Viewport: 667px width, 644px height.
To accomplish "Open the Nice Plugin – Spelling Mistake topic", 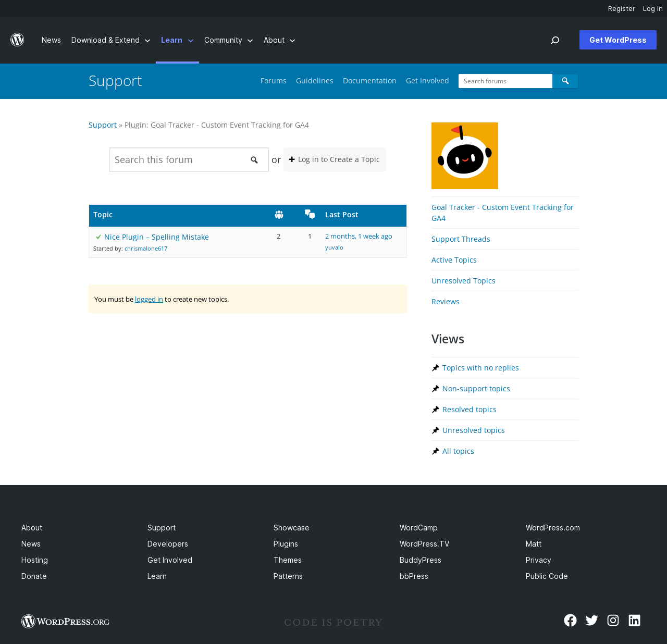I will pos(156,237).
